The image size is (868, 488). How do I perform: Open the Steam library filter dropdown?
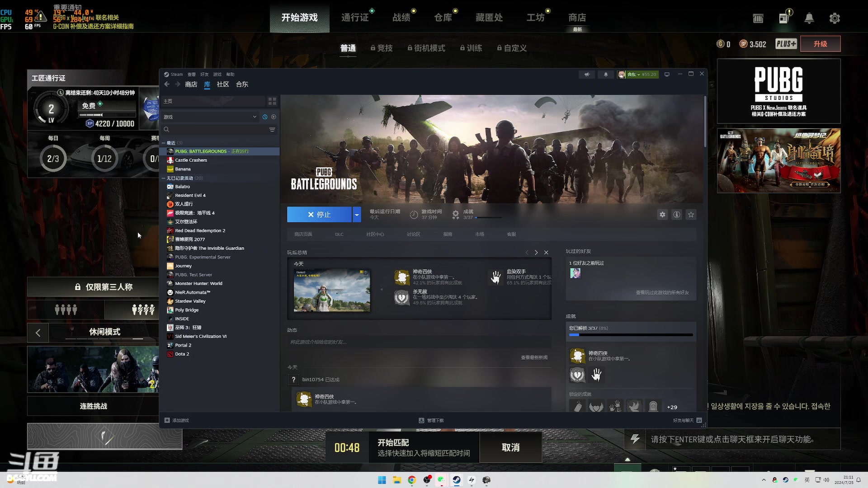[255, 117]
